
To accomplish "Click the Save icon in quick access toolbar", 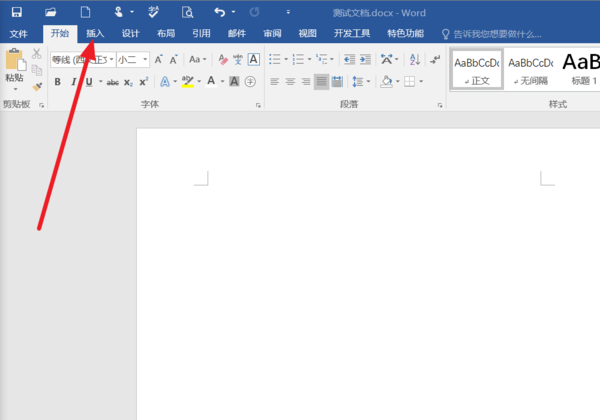I will click(x=16, y=12).
